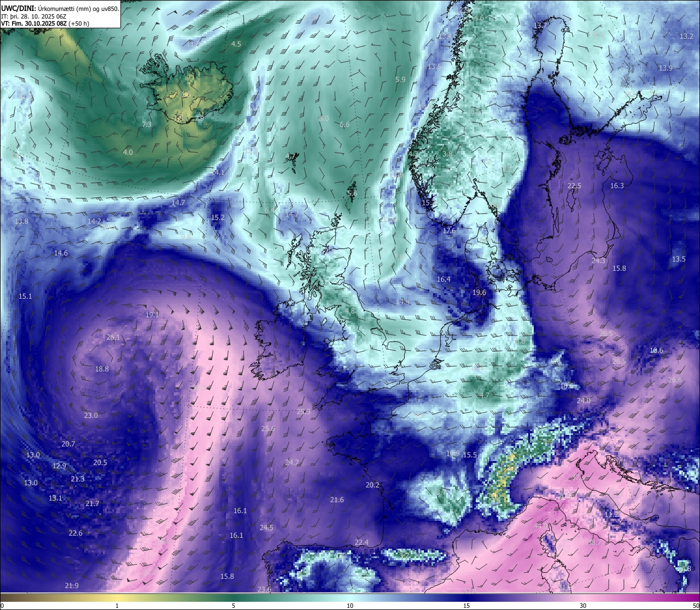Image resolution: width=700 pixels, height=610 pixels.
Task: Click the 21.3 value on the map
Action: tap(78, 479)
